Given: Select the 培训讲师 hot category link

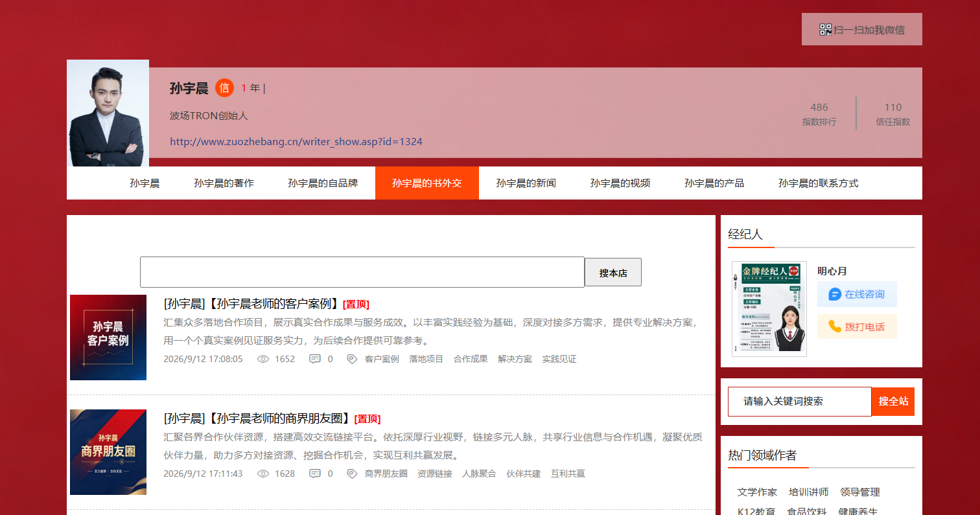Looking at the screenshot, I should coord(808,492).
